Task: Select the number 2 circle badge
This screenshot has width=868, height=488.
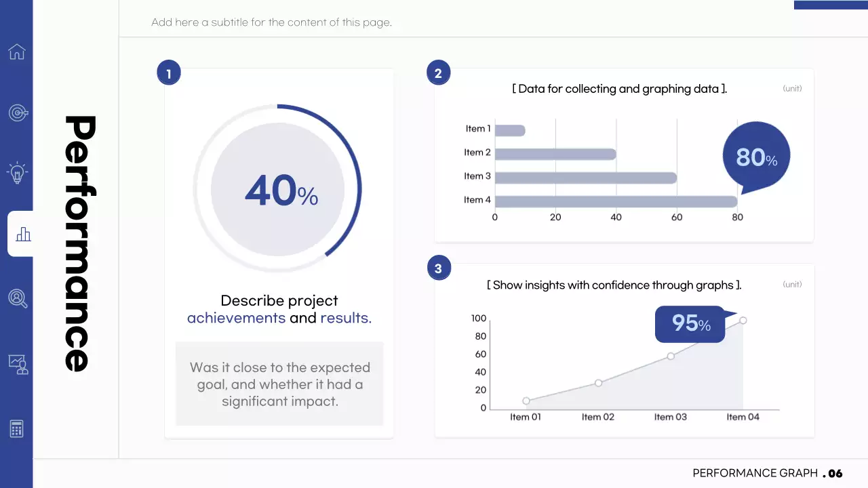Action: coord(438,73)
